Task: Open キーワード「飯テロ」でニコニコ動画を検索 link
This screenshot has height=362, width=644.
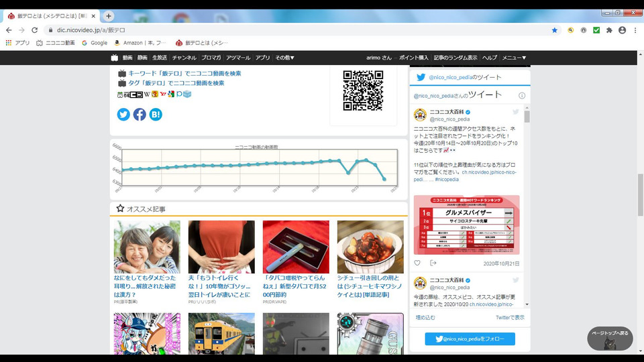Action: point(184,74)
